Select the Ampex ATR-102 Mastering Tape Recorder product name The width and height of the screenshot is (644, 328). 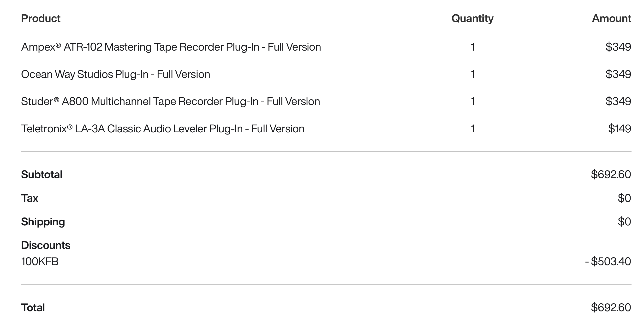click(x=171, y=47)
